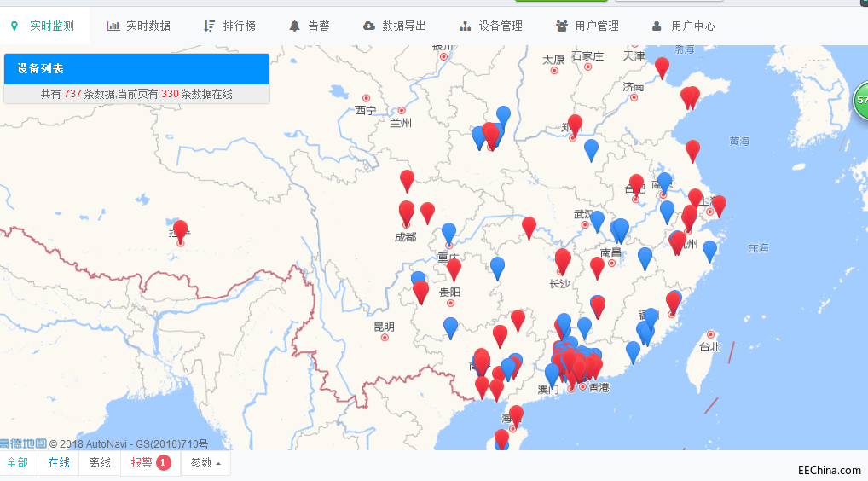Click the red map marker at 拉萨

[x=180, y=230]
